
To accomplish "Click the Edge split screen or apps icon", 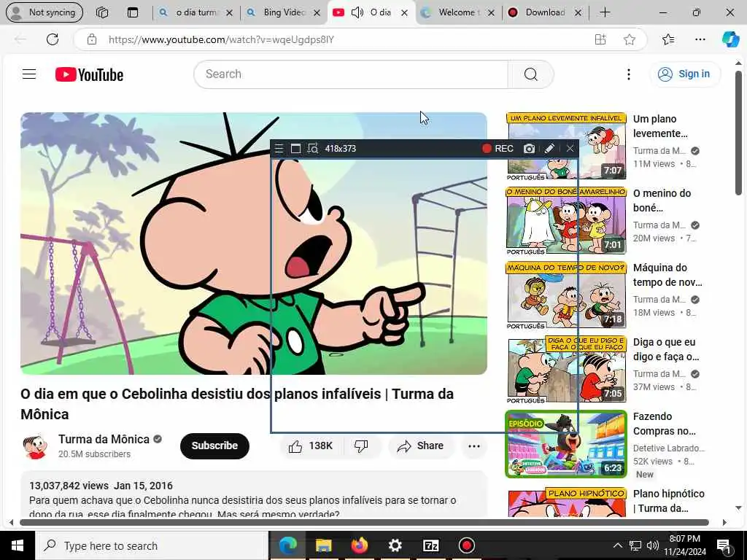I will (600, 39).
